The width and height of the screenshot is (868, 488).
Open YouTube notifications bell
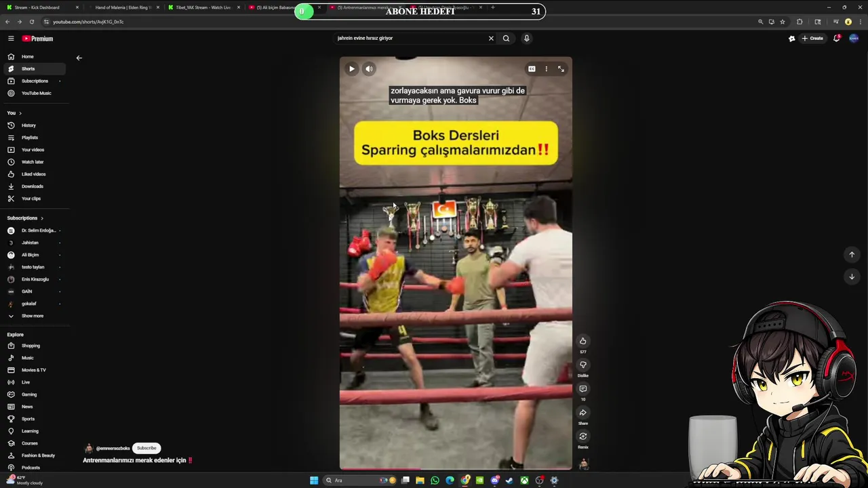click(836, 39)
